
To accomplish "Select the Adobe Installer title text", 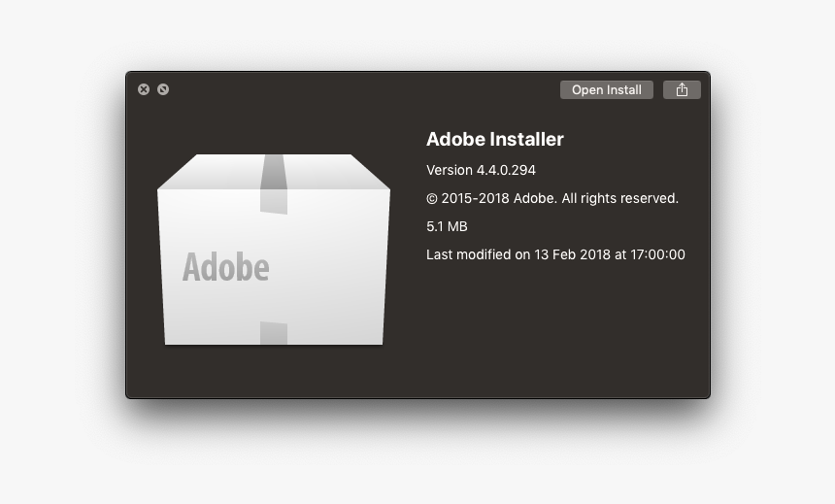I will point(495,139).
